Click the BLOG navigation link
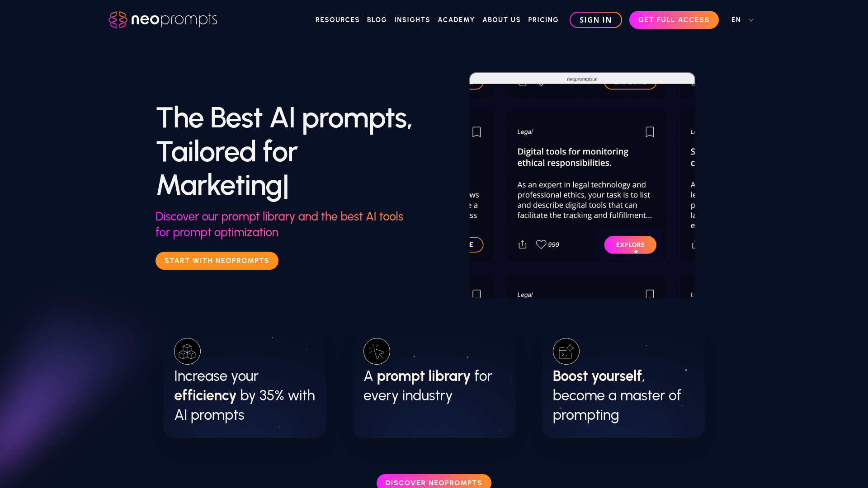Image resolution: width=868 pixels, height=488 pixels. [x=377, y=20]
